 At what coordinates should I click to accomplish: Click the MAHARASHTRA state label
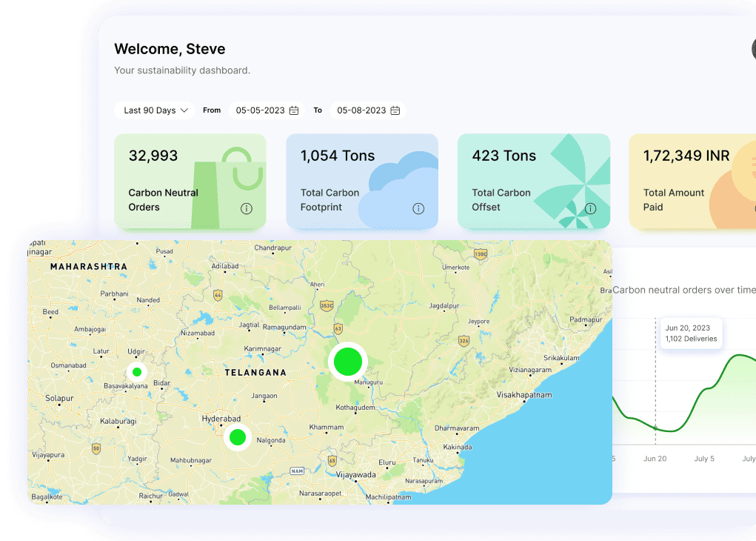pos(89,266)
